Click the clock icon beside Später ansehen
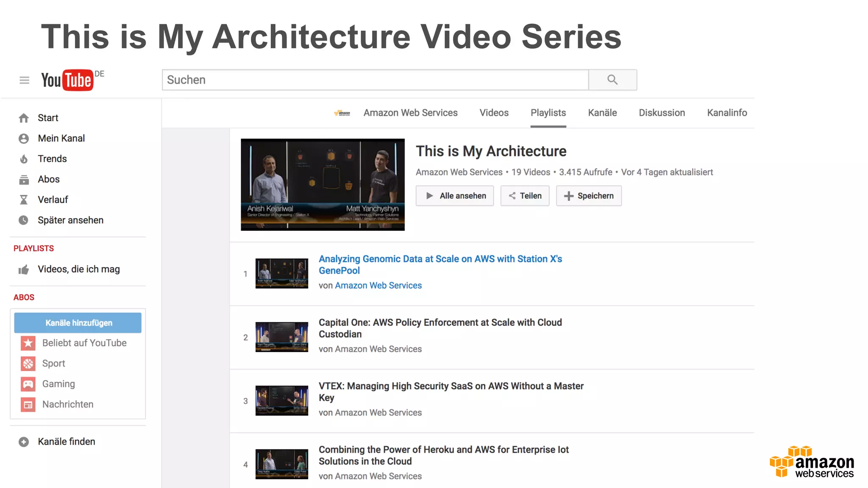The width and height of the screenshot is (868, 488). click(x=24, y=220)
